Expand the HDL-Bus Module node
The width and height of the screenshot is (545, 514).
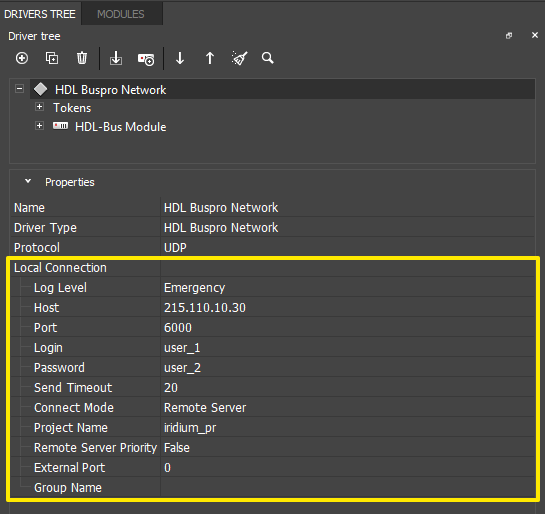(39, 125)
